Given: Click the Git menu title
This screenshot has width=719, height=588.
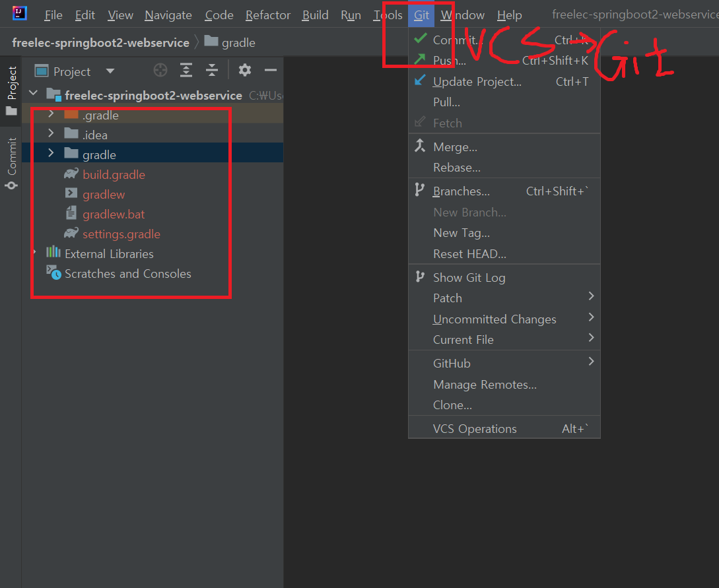Looking at the screenshot, I should coord(421,15).
